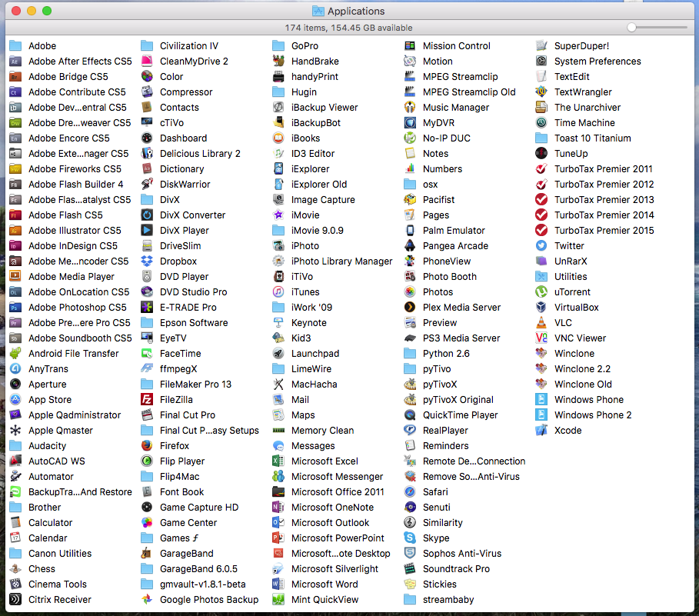Image resolution: width=699 pixels, height=616 pixels.
Task: Select the "BackupTra...And Restore" label
Action: click(x=80, y=492)
